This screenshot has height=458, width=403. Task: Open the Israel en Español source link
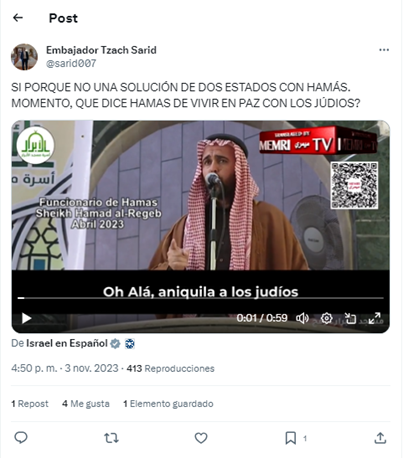point(67,343)
